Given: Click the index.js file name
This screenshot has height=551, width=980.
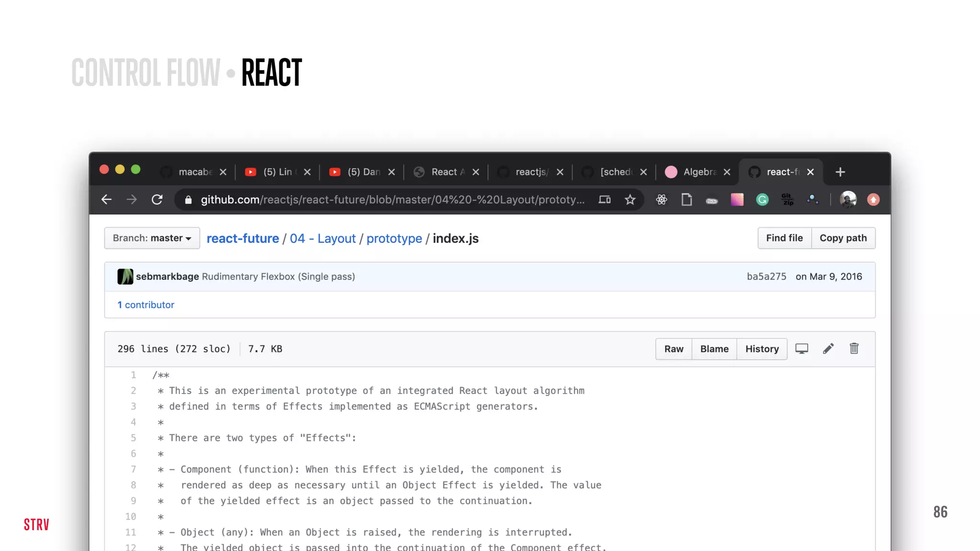Looking at the screenshot, I should pos(456,238).
